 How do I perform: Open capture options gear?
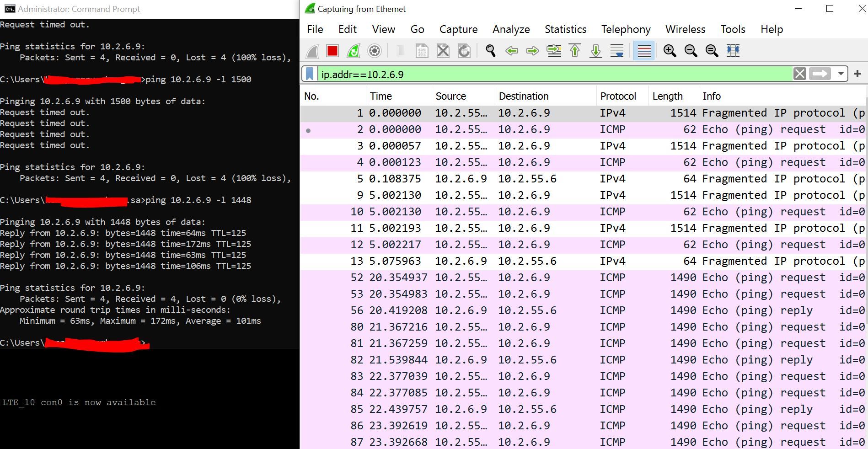click(x=375, y=51)
